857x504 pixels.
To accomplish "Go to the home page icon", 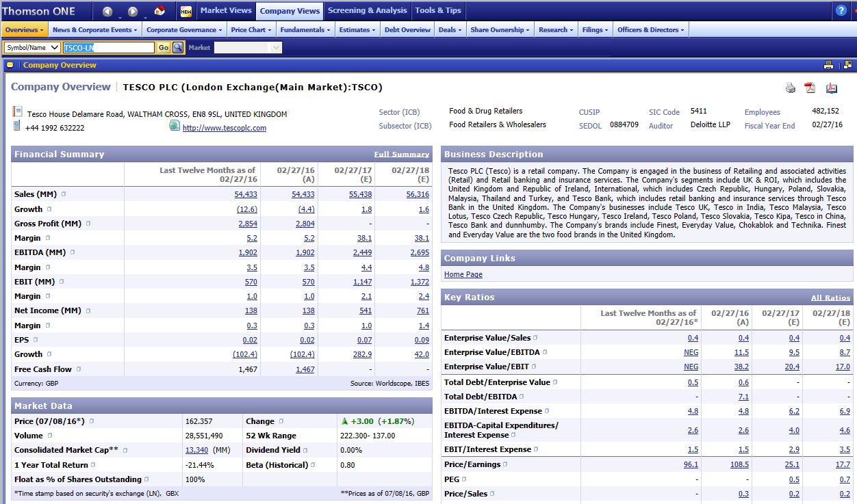I will coord(159,11).
